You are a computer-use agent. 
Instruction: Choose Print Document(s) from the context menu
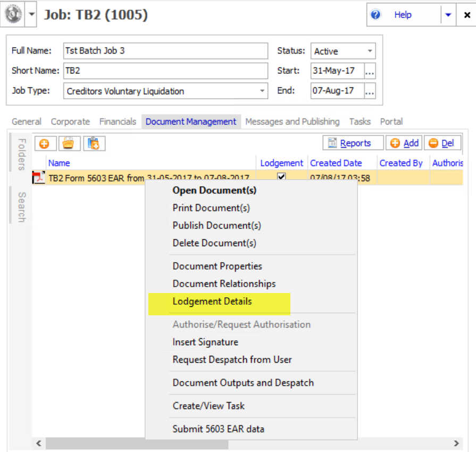[x=211, y=208]
